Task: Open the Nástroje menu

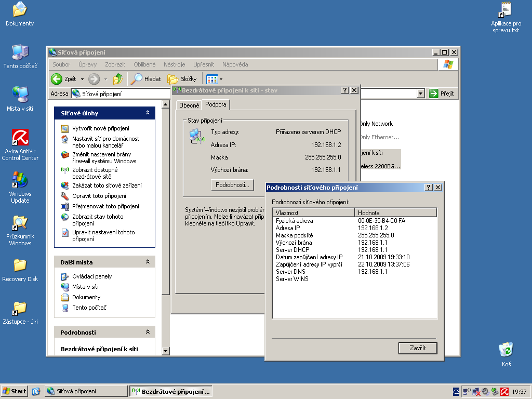Action: [174, 64]
